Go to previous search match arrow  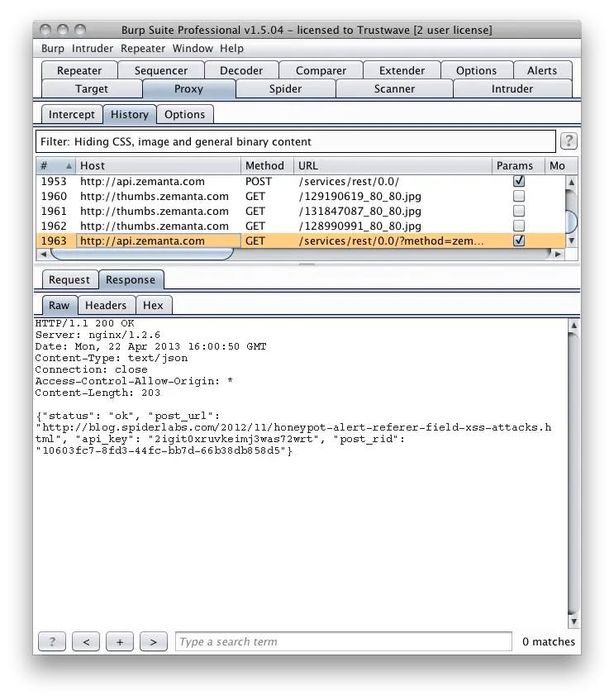coord(86,641)
